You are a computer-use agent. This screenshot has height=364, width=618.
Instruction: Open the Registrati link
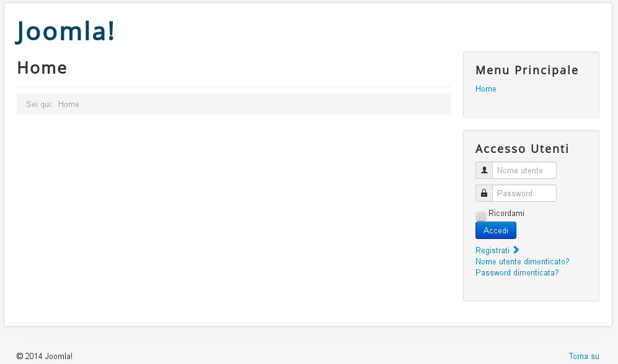(492, 250)
